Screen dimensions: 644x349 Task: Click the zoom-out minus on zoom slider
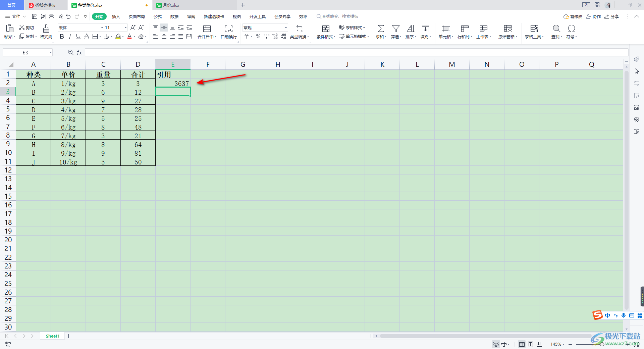click(x=570, y=344)
